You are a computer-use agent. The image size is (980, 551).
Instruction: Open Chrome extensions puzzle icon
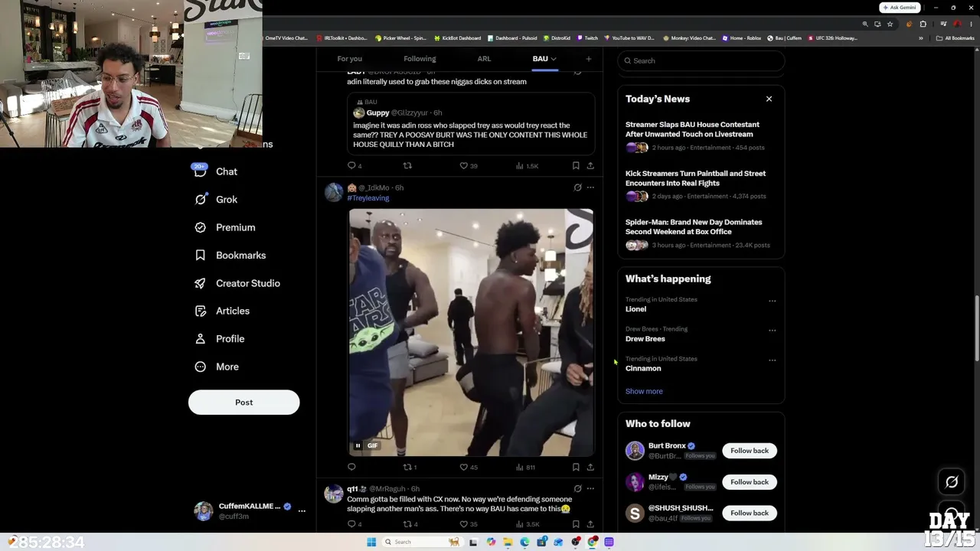click(923, 24)
